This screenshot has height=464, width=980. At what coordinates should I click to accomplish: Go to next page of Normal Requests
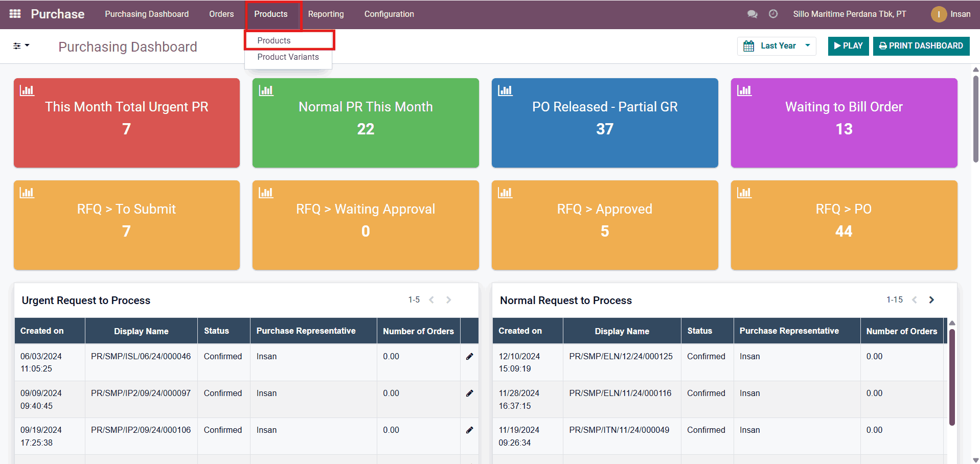[931, 300]
